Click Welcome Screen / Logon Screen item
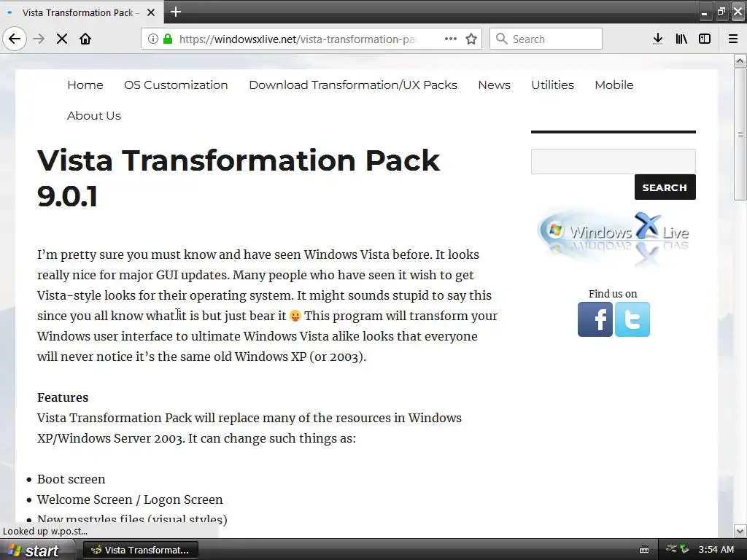The image size is (747, 560). coord(130,499)
